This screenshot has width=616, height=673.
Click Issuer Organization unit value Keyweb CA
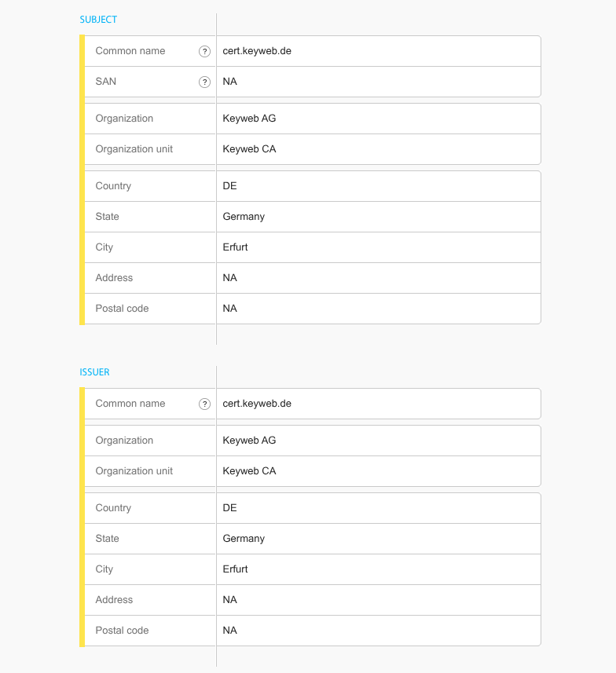[x=249, y=471]
